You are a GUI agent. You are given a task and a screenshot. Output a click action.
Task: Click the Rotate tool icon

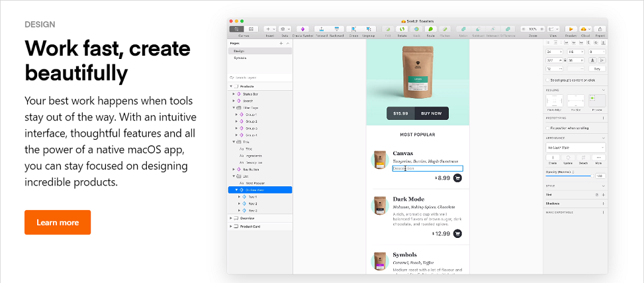tap(401, 29)
